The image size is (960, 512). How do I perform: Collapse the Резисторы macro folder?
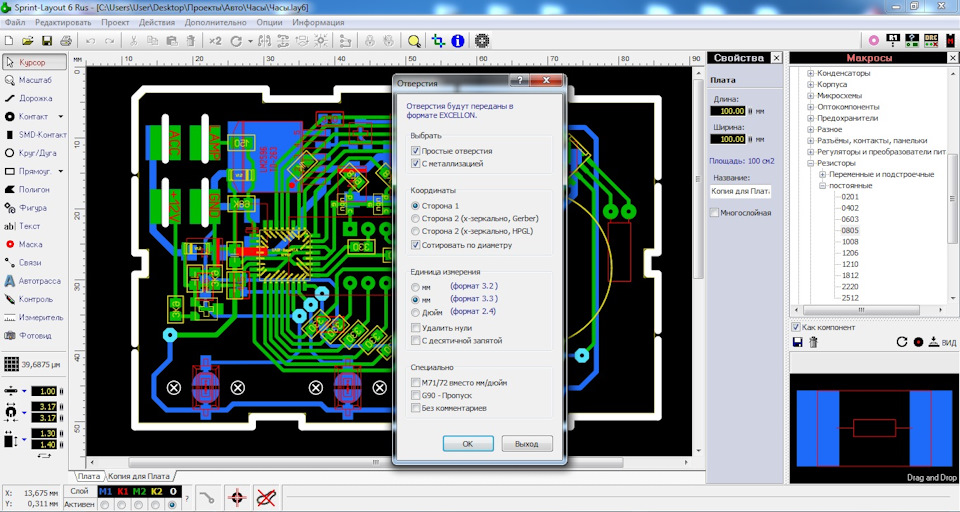click(x=811, y=164)
